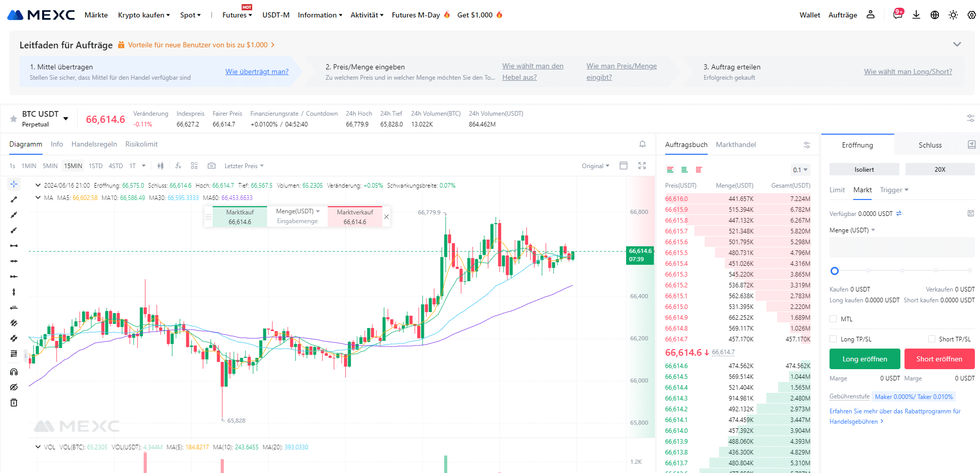Open candlestick chart style selector
The image size is (980, 473).
160,166
